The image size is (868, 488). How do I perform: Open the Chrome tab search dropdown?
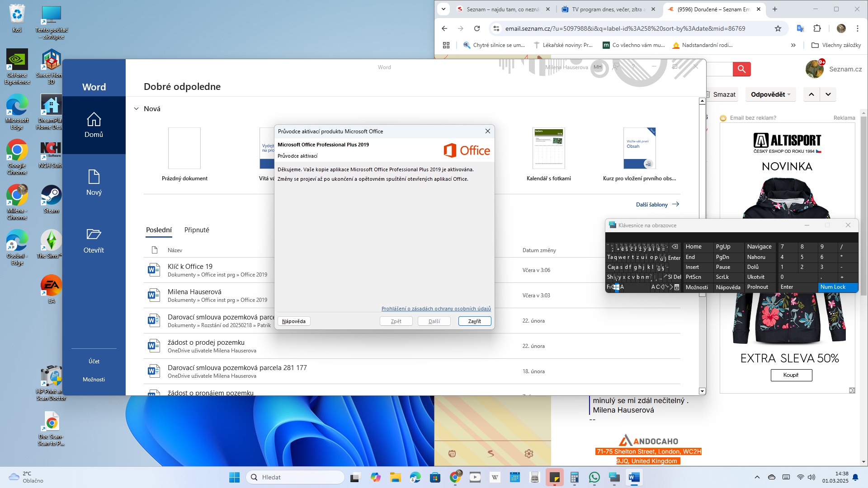(443, 9)
